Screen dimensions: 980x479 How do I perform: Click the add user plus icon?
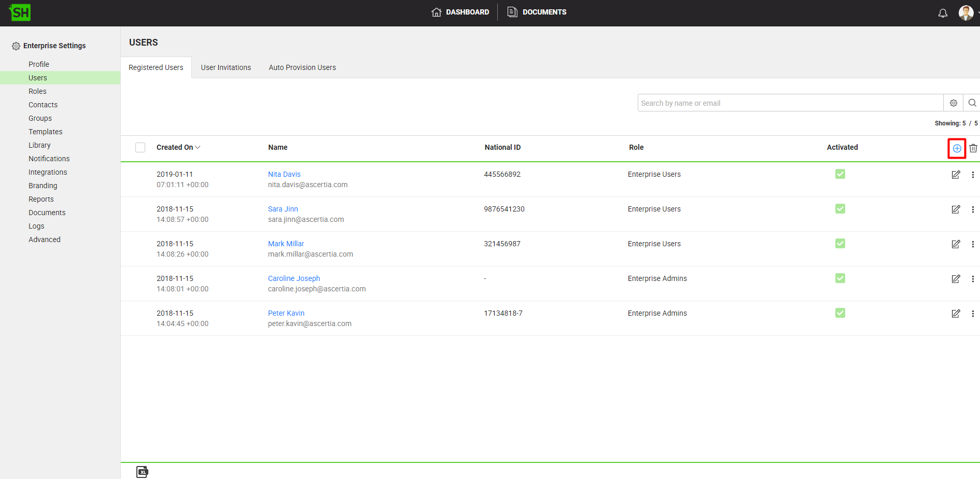[957, 148]
